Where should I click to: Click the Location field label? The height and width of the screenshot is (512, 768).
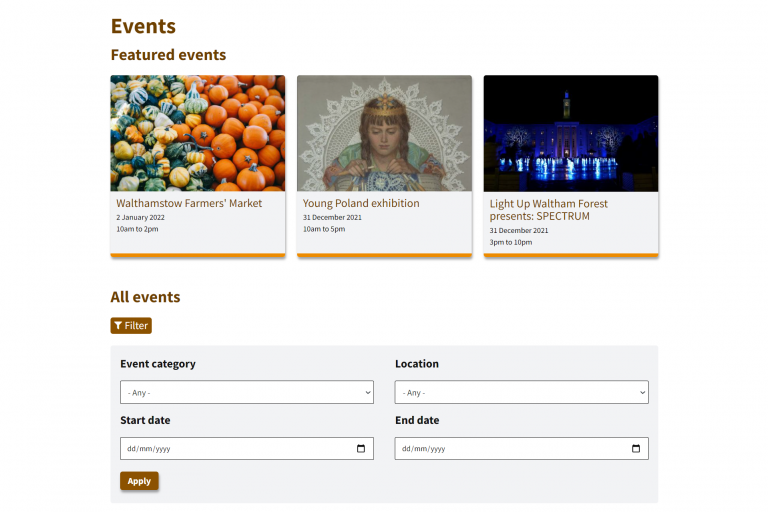417,364
